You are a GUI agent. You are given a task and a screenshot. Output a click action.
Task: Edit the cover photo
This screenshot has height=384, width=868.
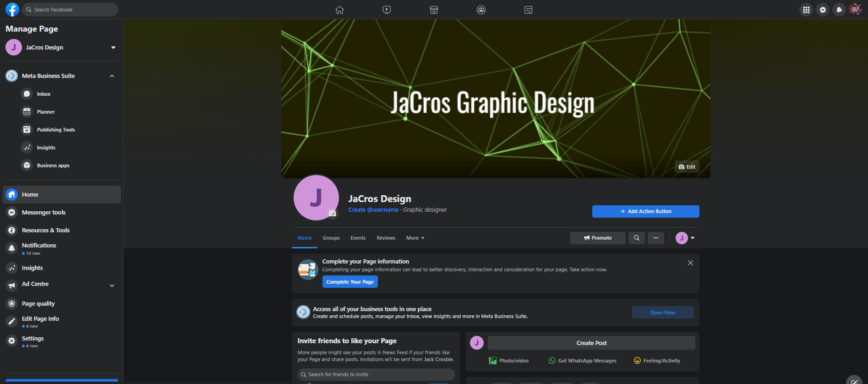[x=687, y=167]
